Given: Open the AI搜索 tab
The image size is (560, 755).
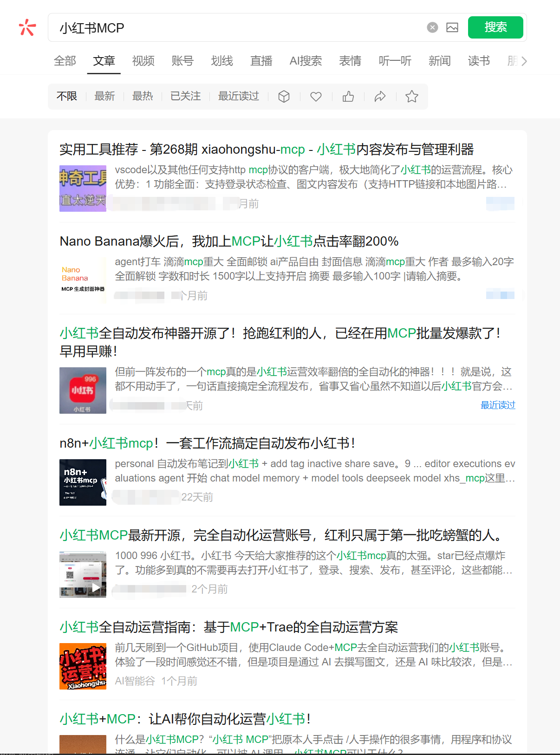Looking at the screenshot, I should click(306, 61).
